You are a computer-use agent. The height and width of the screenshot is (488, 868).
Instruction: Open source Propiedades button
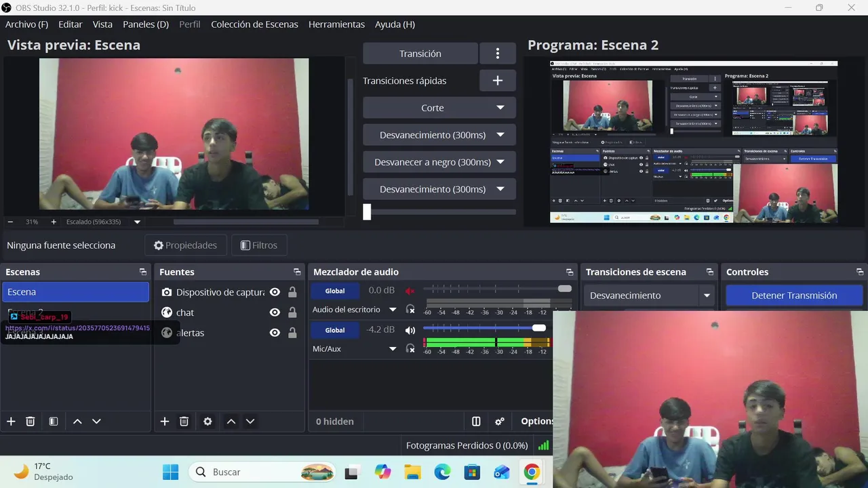tap(185, 245)
